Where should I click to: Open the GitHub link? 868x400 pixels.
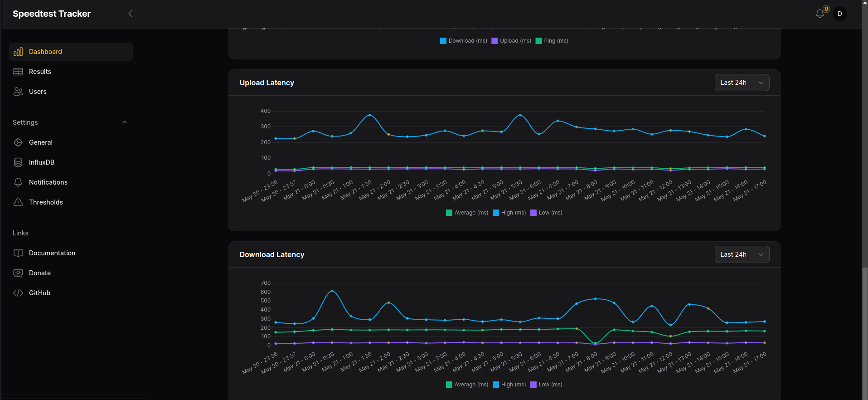71,293
